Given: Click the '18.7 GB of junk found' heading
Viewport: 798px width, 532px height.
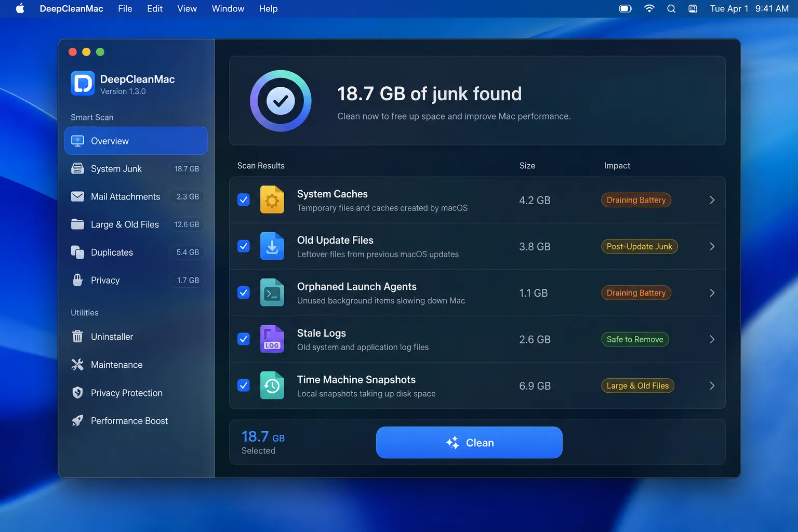Looking at the screenshot, I should pos(430,94).
